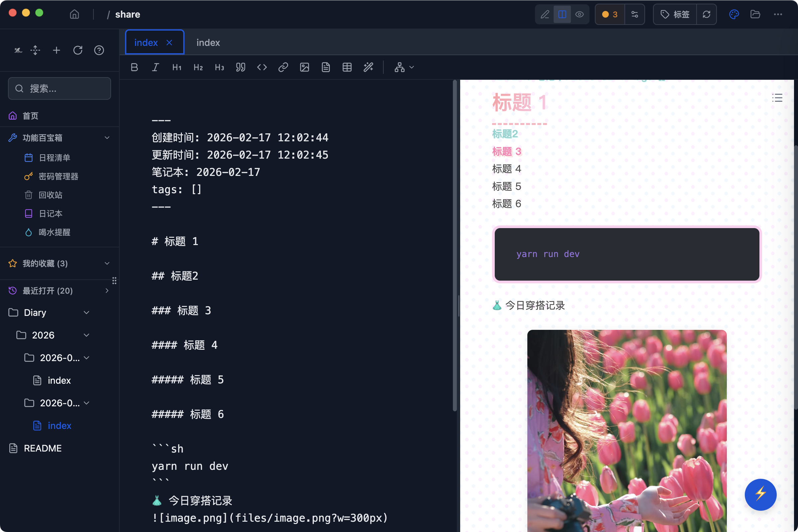
Task: Insert a blockquote from the toolbar
Action: pyautogui.click(x=240, y=67)
